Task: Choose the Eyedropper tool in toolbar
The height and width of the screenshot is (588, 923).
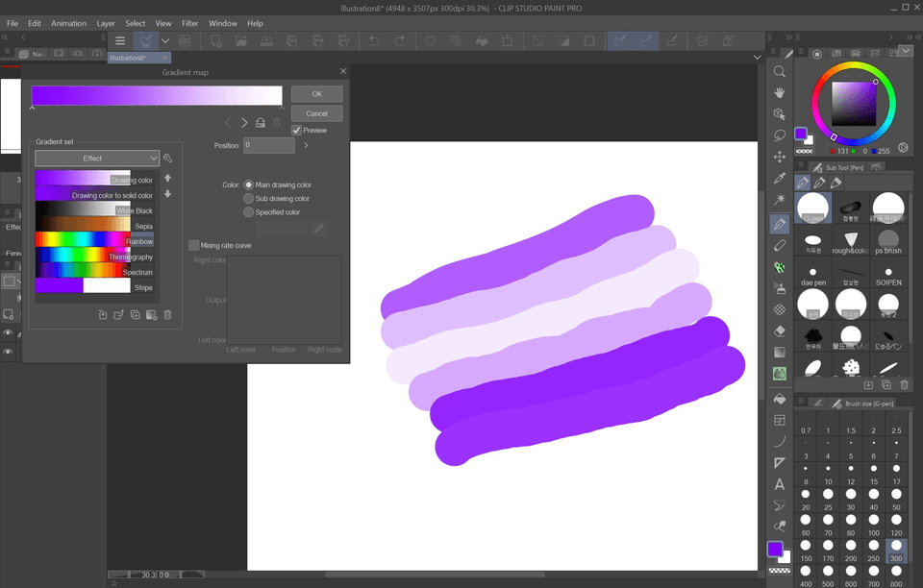Action: click(780, 179)
